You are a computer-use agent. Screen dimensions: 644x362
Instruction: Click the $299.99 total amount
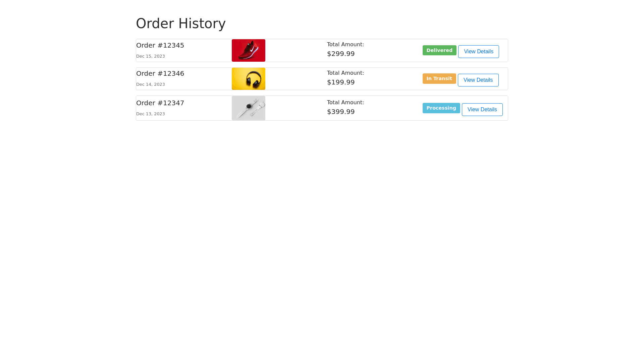pyautogui.click(x=341, y=54)
